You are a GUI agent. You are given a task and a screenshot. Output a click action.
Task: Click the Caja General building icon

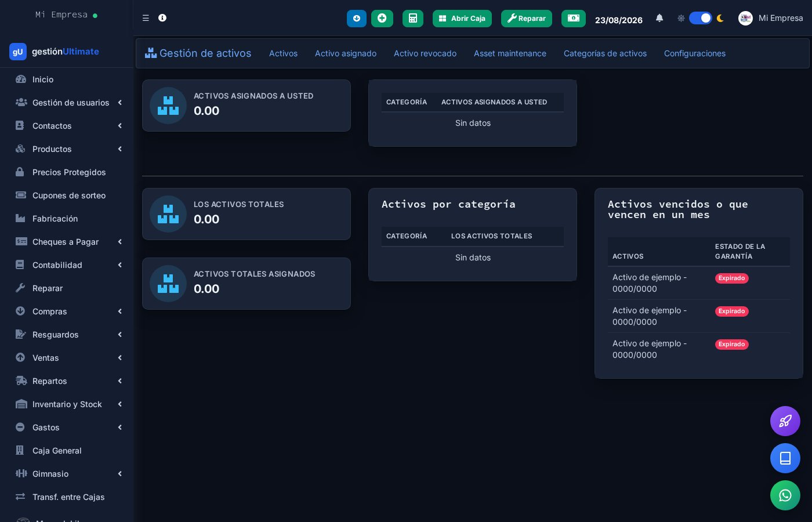click(x=20, y=450)
